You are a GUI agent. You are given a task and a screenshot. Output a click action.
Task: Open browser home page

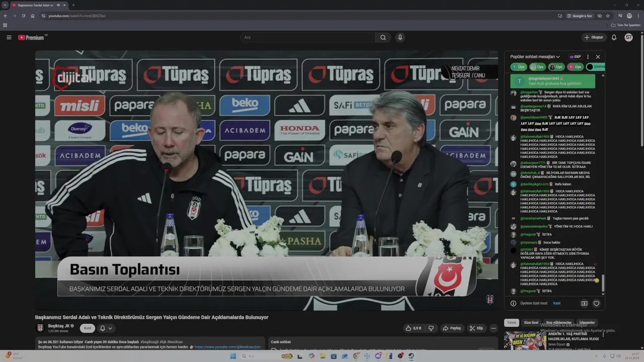[33, 16]
